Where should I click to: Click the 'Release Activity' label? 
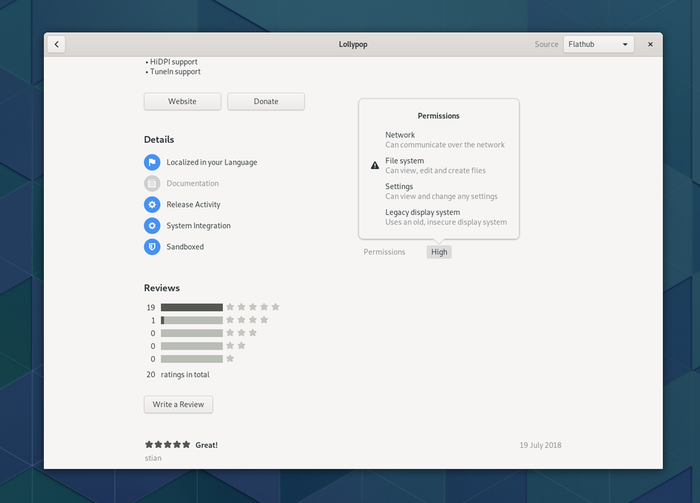tap(193, 204)
